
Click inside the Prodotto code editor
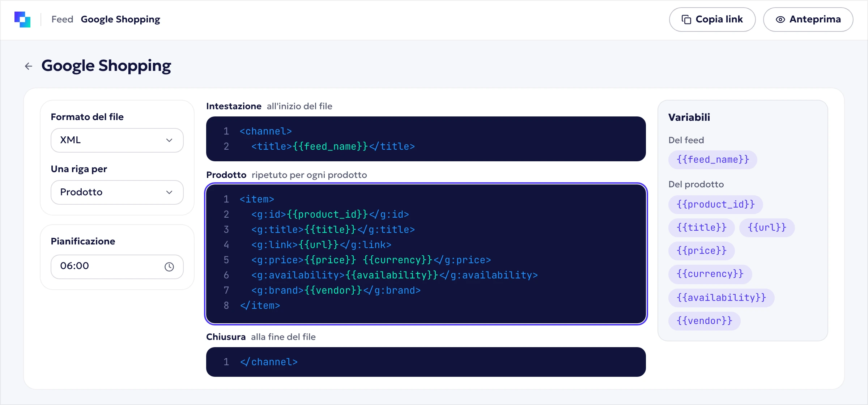click(426, 254)
